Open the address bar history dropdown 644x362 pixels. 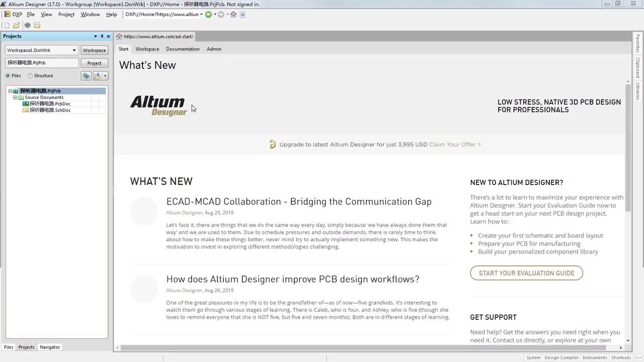tap(201, 14)
